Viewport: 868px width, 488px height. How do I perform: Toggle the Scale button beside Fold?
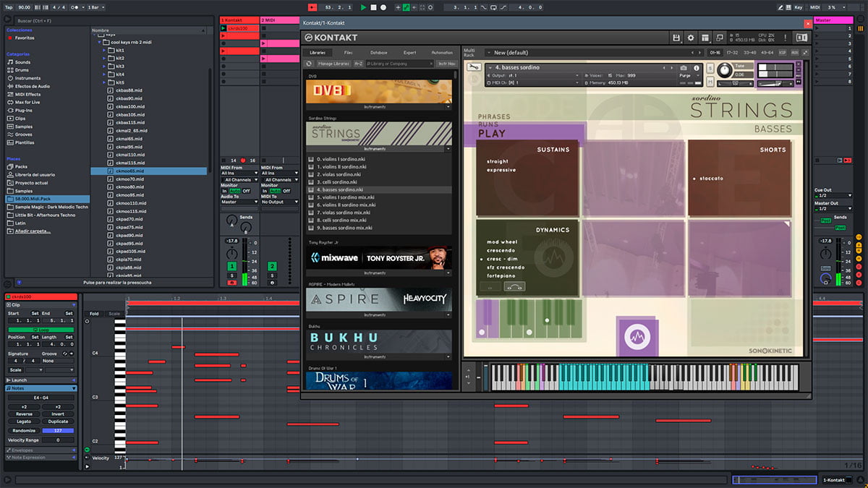[x=114, y=313]
